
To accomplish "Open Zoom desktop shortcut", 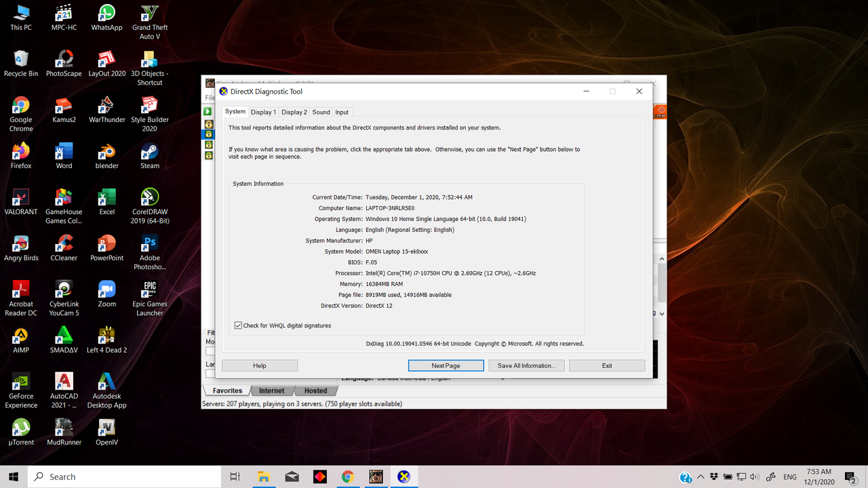I will [106, 294].
